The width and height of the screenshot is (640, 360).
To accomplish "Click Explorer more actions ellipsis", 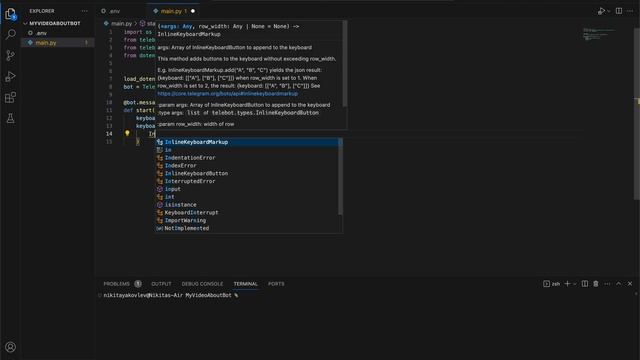I will 84,11.
